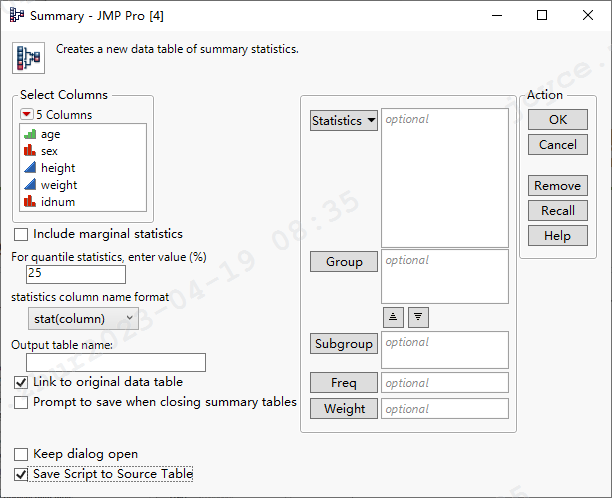Move item down with the arrow button

(419, 316)
